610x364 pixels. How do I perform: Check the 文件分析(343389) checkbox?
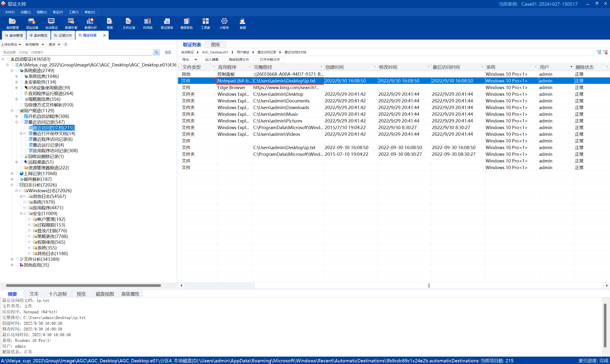point(17,259)
